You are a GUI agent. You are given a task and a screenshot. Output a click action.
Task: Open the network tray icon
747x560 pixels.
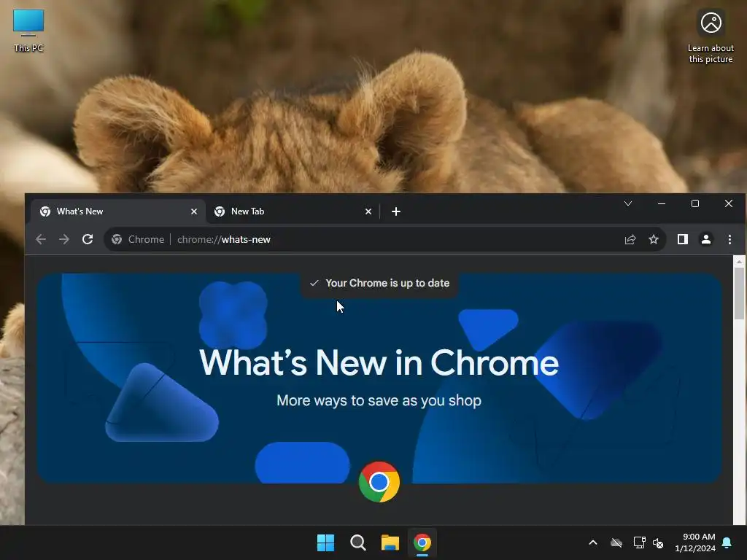click(639, 542)
